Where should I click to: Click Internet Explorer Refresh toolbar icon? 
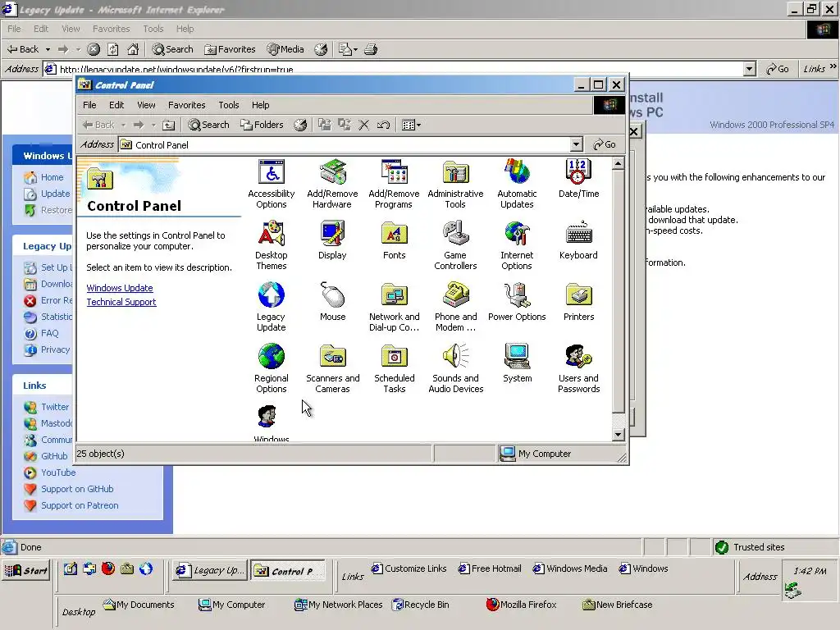[x=113, y=49]
